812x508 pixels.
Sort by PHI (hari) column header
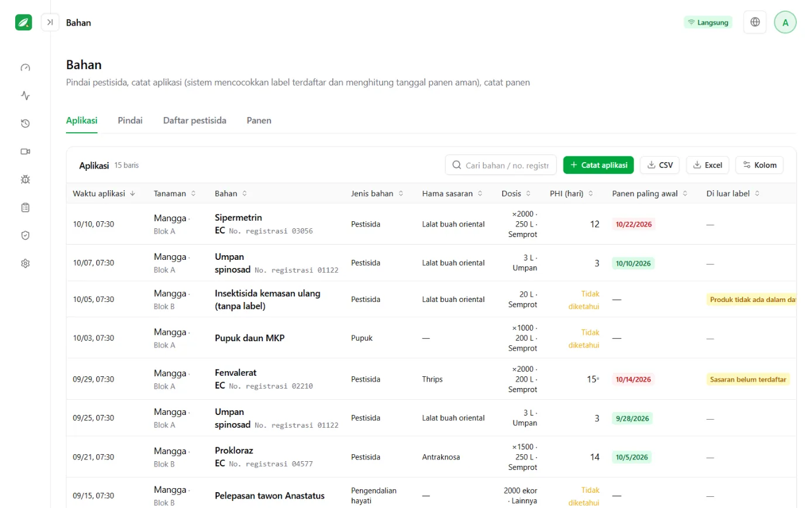click(x=572, y=193)
